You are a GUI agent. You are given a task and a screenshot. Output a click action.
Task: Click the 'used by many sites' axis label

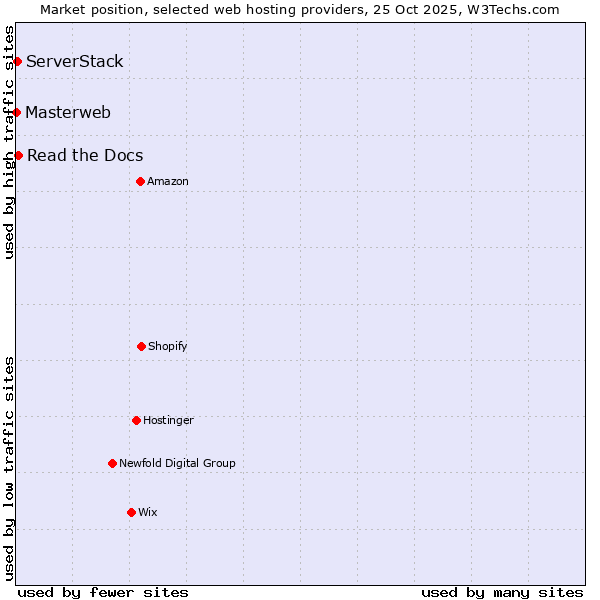tap(502, 592)
